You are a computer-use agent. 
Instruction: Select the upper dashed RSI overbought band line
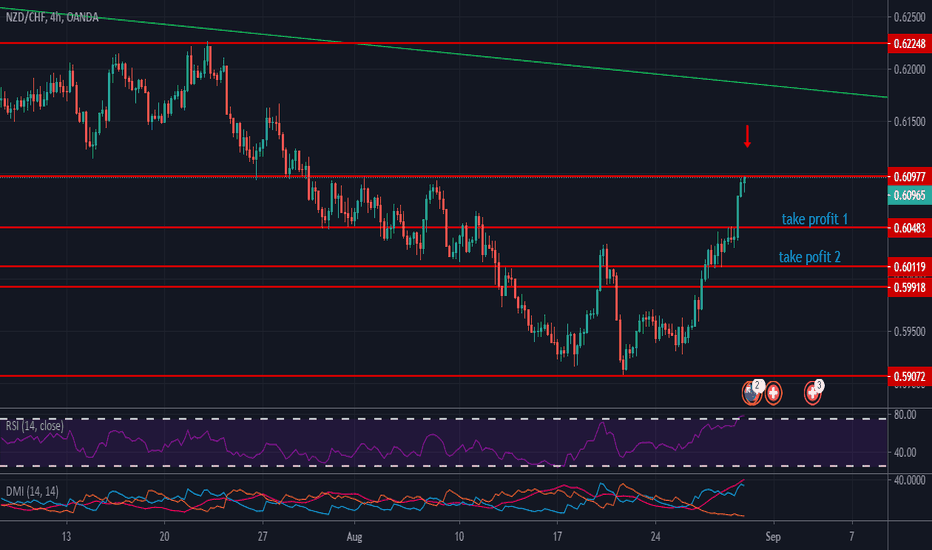coord(443,419)
